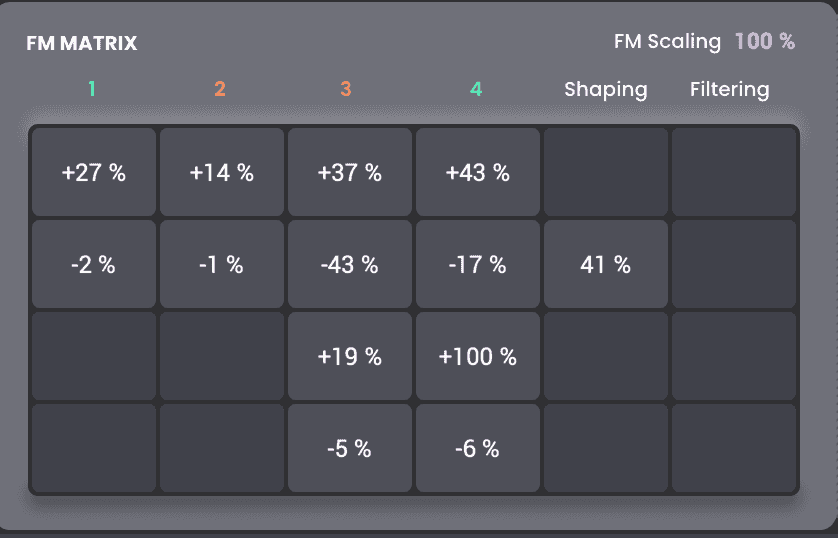Click the Shaping column header
This screenshot has width=838, height=538.
click(605, 89)
